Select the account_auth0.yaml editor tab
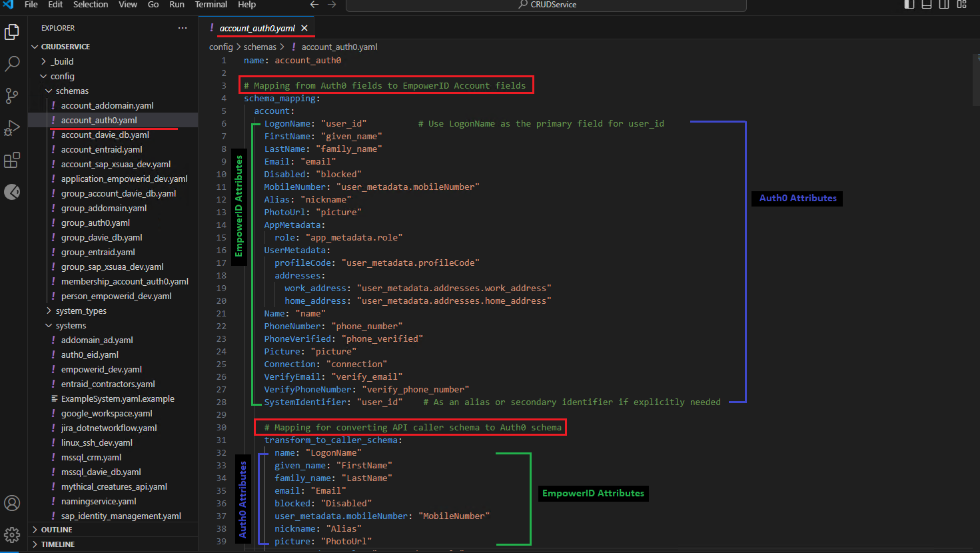Image resolution: width=980 pixels, height=553 pixels. point(257,28)
